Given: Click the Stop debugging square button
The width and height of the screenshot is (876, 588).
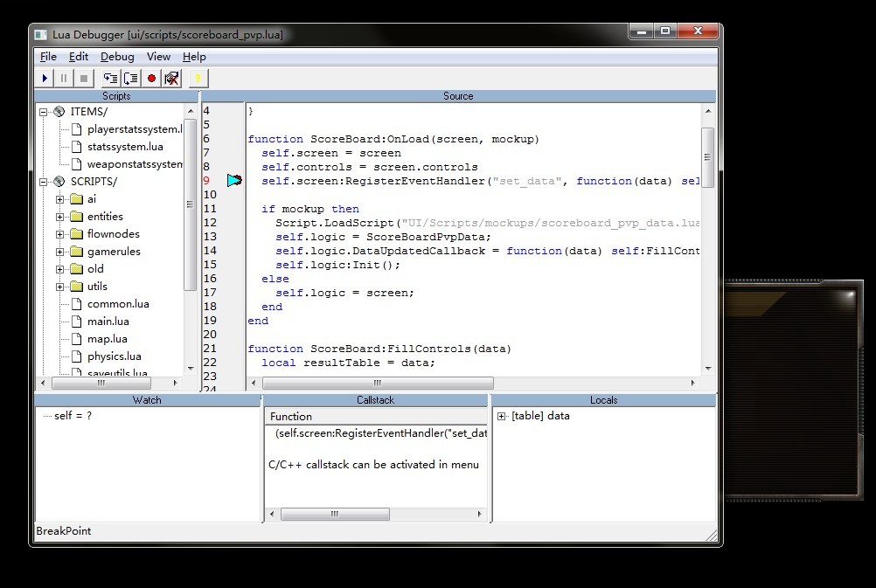Looking at the screenshot, I should 83,79.
